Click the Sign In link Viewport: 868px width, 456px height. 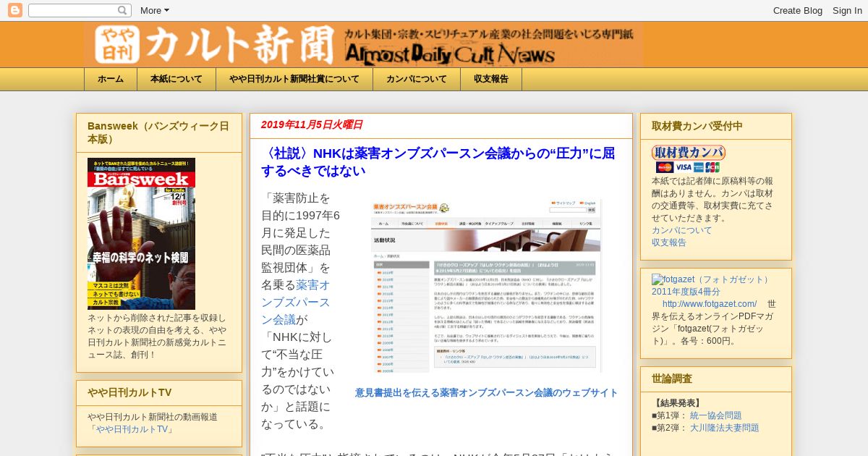tap(847, 10)
